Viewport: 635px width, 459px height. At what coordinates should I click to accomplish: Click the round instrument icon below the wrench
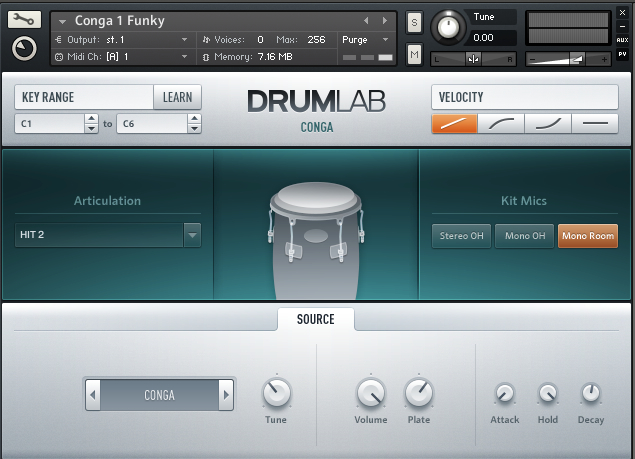point(24,49)
